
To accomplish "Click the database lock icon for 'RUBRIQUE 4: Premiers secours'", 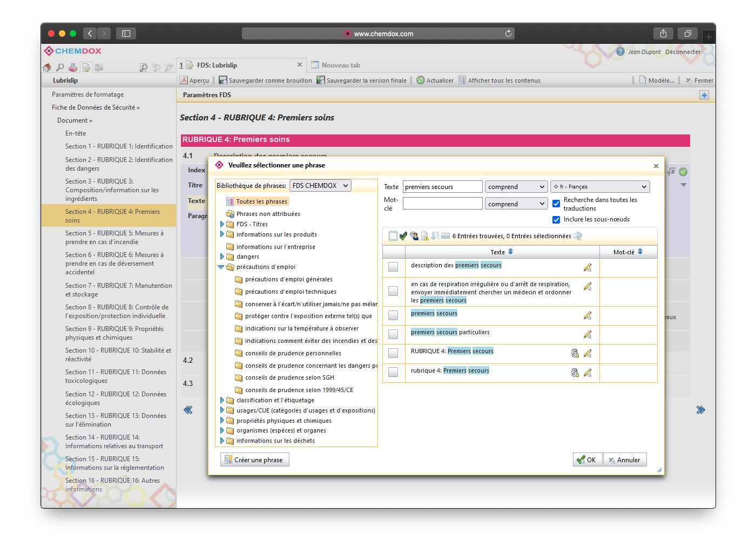I will (575, 353).
